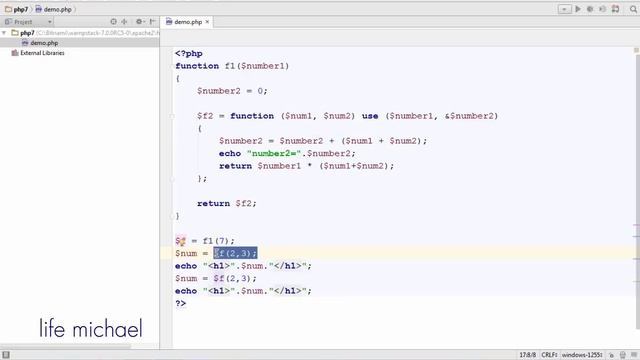Click the Debug bug icon
Viewport: 640px width, 360px height.
pyautogui.click(x=590, y=9)
